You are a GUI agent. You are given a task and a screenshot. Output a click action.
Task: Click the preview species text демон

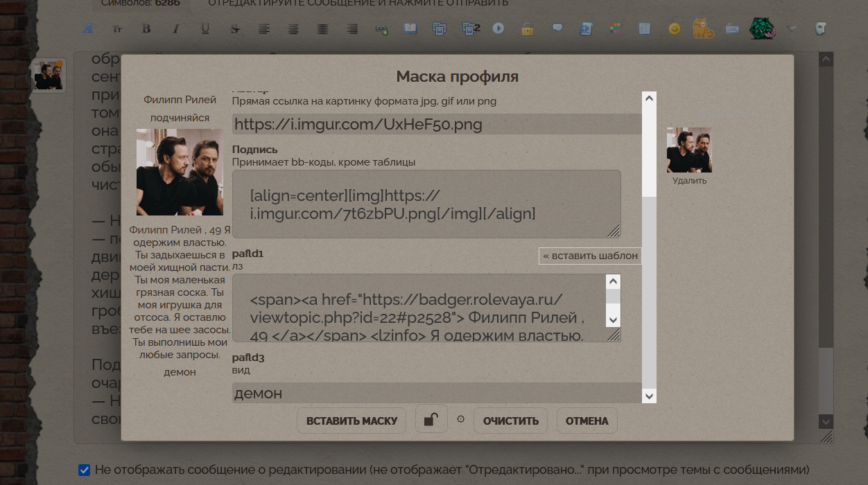tap(180, 372)
